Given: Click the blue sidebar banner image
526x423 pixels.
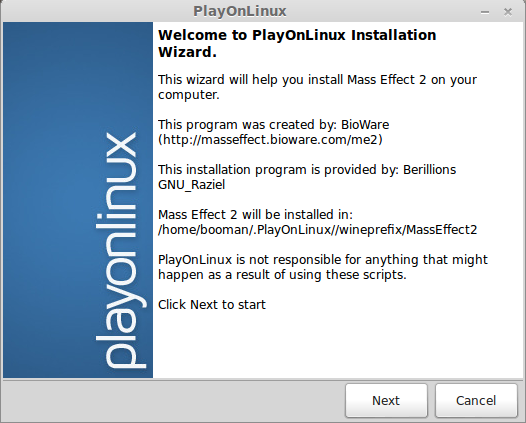Looking at the screenshot, I should (78, 200).
